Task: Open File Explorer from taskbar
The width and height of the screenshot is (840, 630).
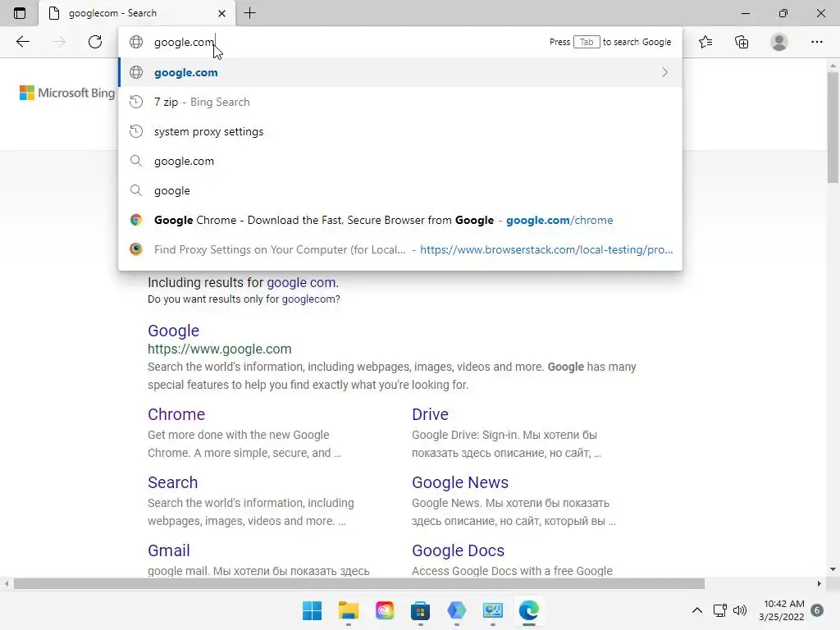Action: (348, 610)
